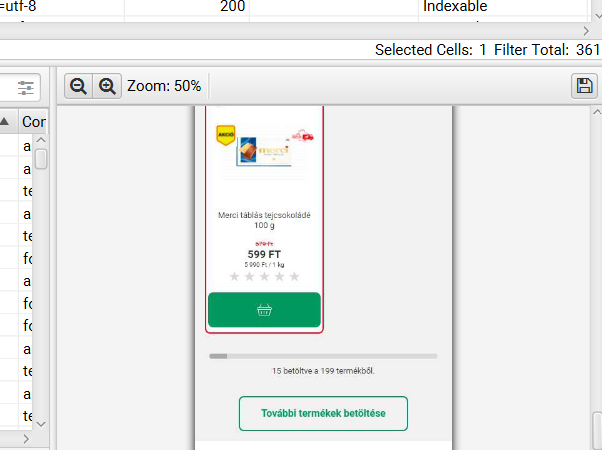Click the left panel horizontal scroll right arrow

26,439
